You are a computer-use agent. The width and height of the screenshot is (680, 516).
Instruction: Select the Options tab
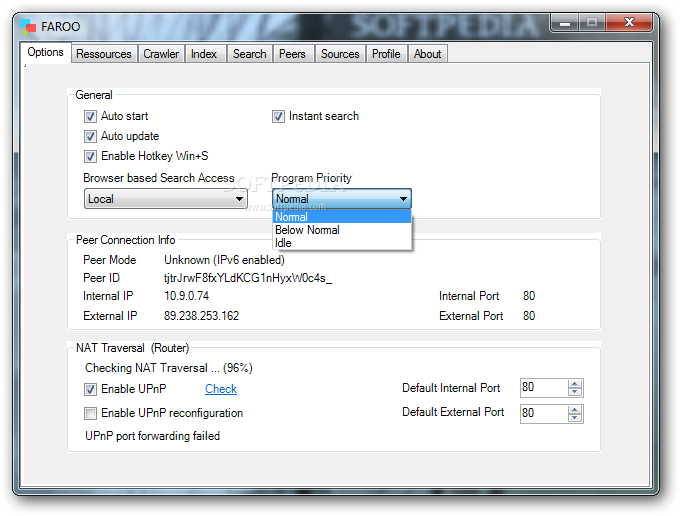click(46, 52)
